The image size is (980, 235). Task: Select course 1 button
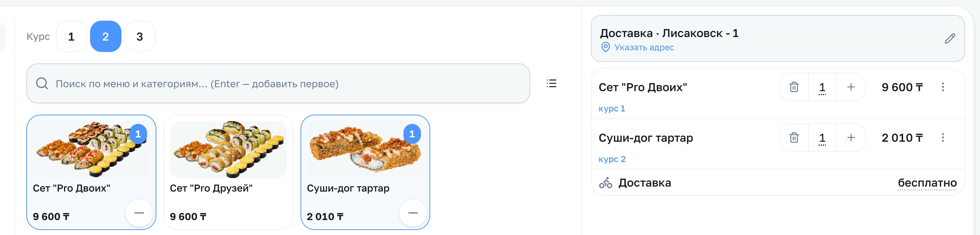pos(71,37)
